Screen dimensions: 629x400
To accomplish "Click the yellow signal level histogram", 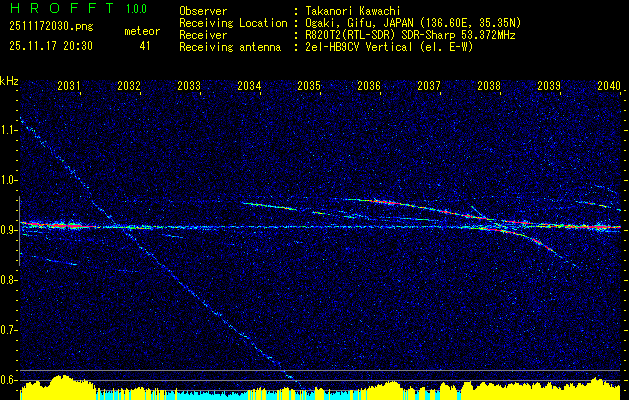I will click(320, 388).
